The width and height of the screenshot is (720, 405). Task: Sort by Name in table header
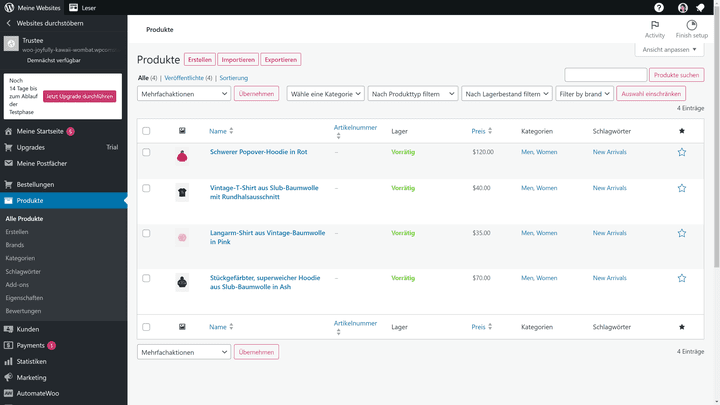pyautogui.click(x=221, y=131)
